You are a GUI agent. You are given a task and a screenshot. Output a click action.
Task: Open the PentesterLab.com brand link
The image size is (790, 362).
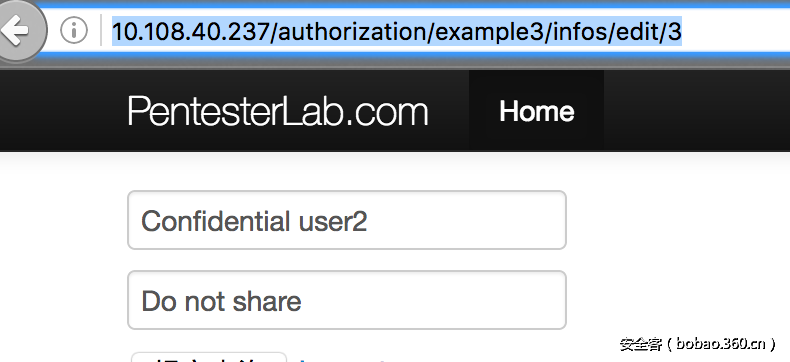point(278,111)
